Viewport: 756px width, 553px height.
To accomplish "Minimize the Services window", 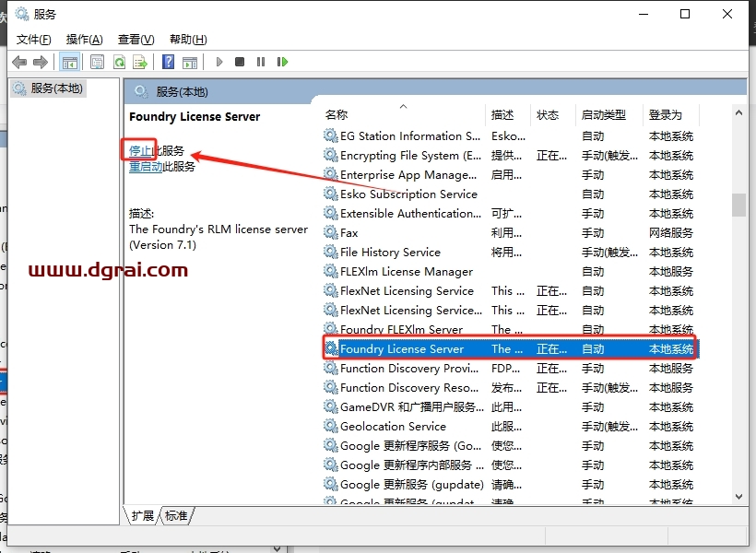I will pos(644,14).
